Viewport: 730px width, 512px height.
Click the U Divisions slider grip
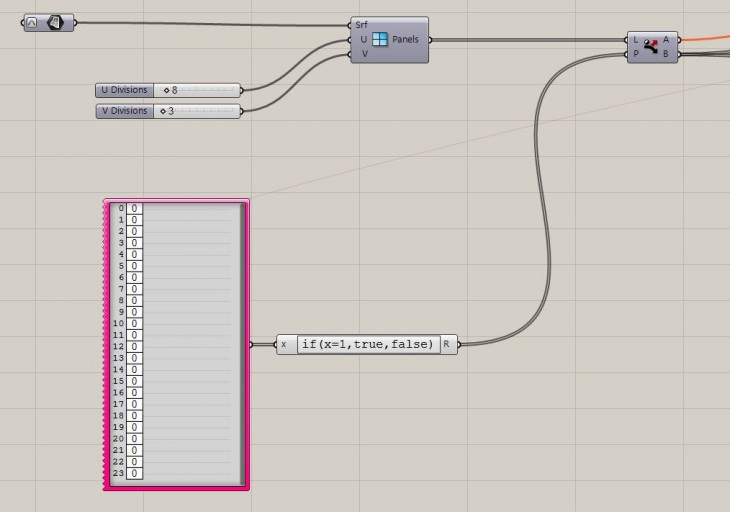[167, 90]
